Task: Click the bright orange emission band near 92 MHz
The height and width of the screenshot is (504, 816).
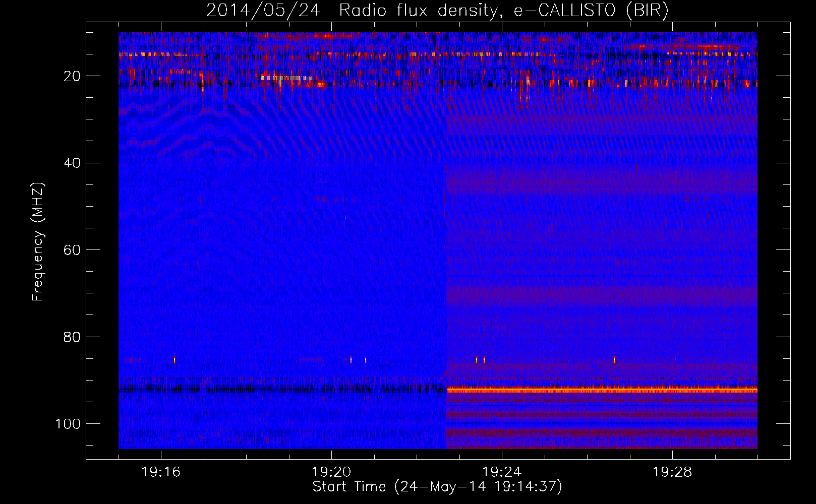Action: (x=602, y=390)
